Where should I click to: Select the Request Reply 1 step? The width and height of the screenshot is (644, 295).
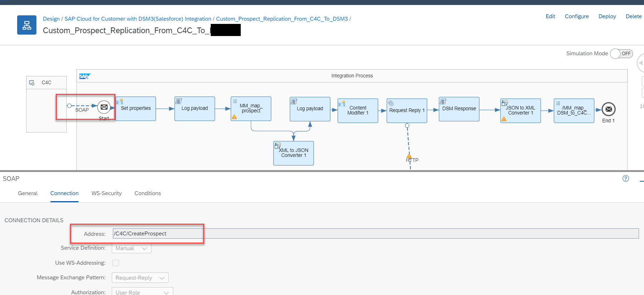pyautogui.click(x=406, y=111)
